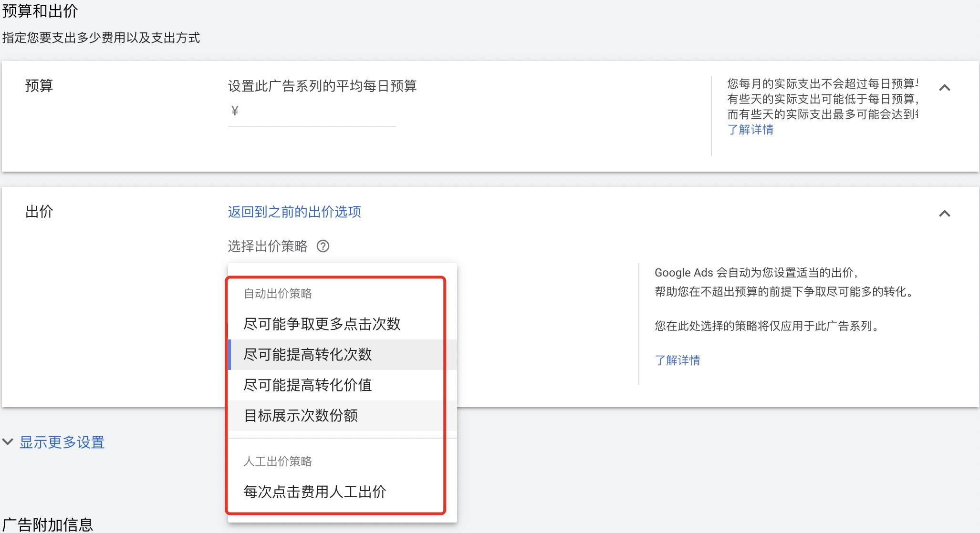Pick 尽可能提高转化价值 bidding option
The width and height of the screenshot is (980, 533).
point(307,385)
